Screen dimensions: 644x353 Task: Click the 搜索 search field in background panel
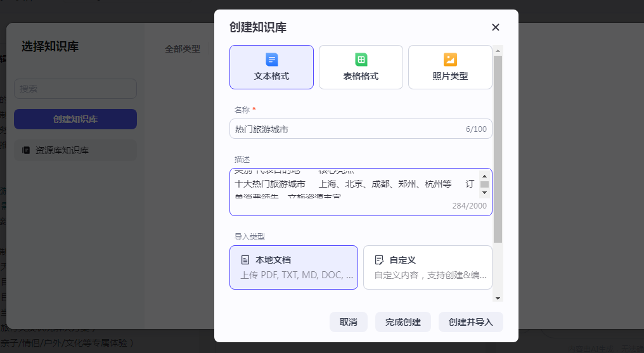coord(75,89)
